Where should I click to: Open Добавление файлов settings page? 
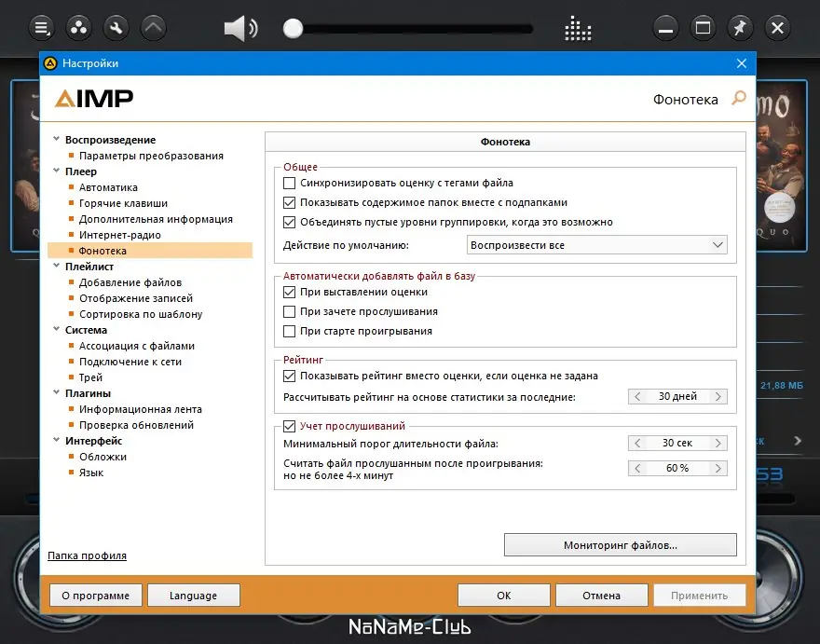(x=130, y=282)
